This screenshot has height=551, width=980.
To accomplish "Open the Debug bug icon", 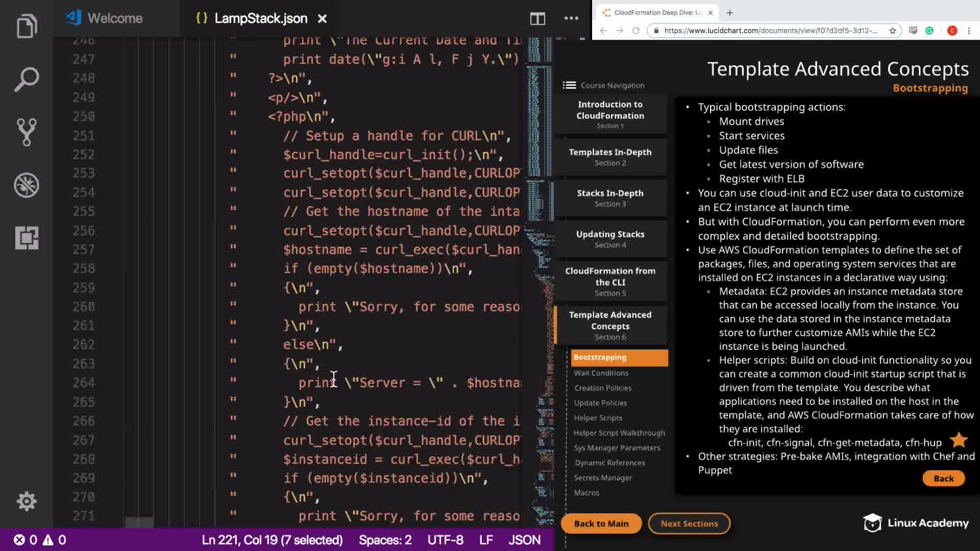I will tap(27, 185).
